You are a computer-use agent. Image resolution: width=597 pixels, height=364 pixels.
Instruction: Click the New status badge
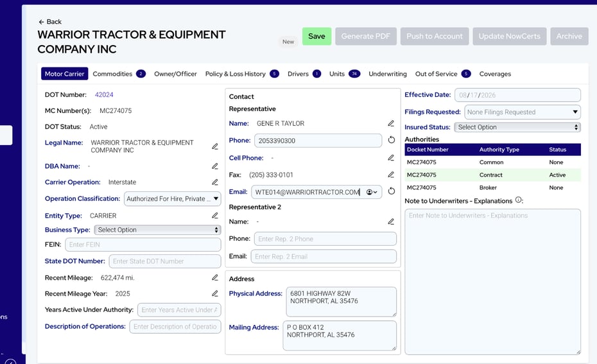(288, 42)
